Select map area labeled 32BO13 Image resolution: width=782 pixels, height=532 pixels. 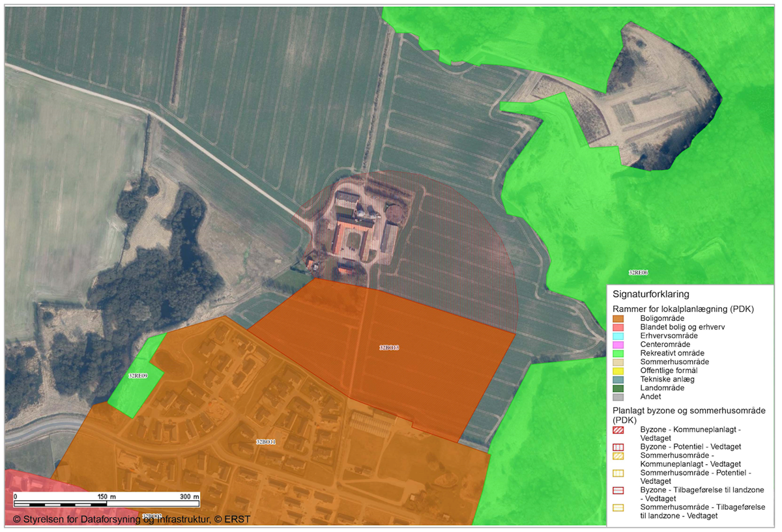(x=388, y=348)
